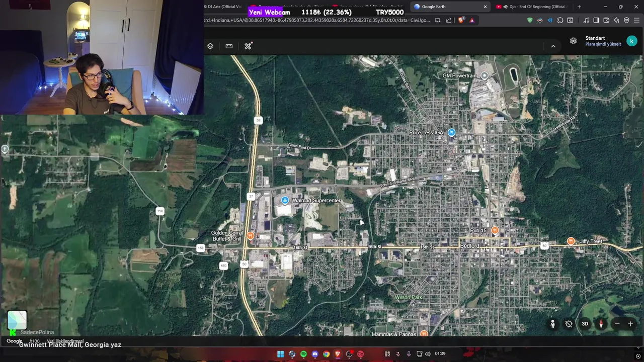Click the Pub 15 restaurant pin

click(x=495, y=230)
